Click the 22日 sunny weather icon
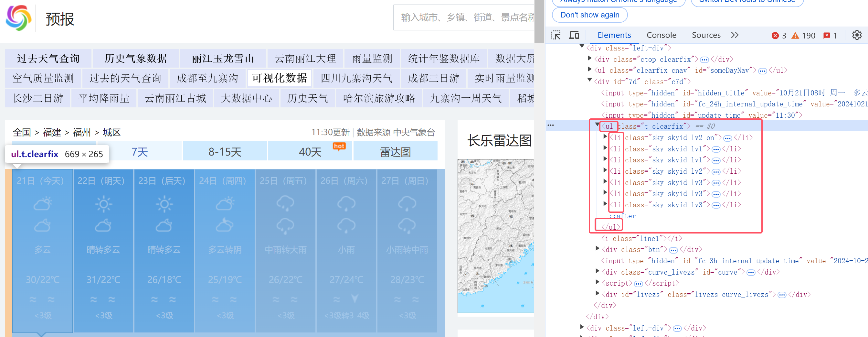 pos(103,203)
